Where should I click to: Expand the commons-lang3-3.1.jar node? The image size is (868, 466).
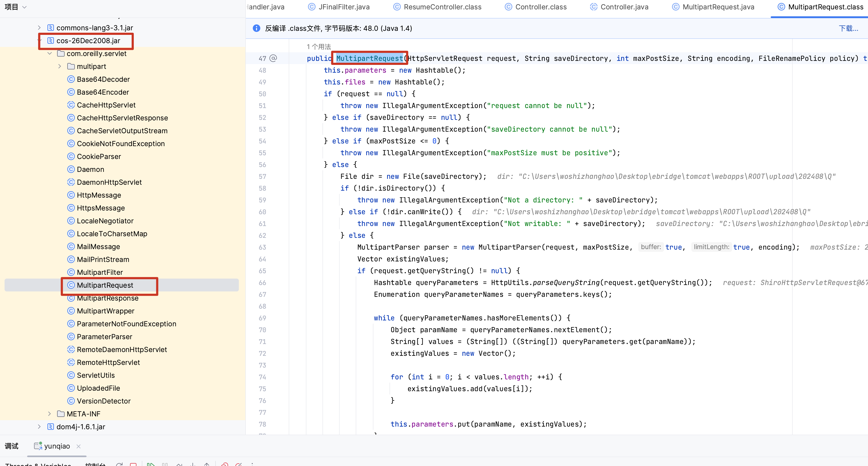39,28
